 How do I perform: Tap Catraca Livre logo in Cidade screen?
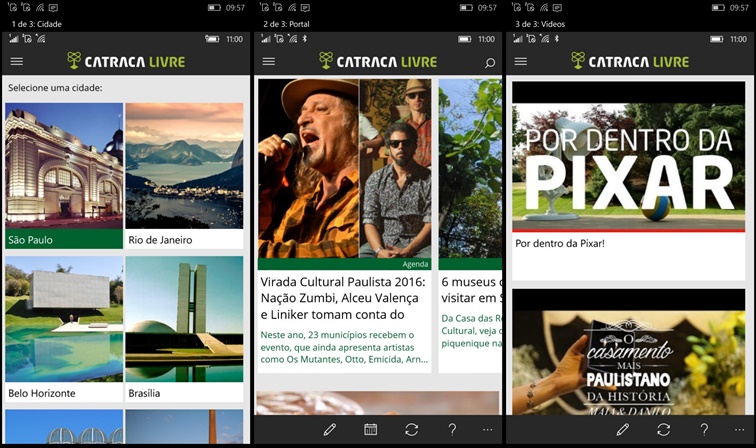click(126, 61)
